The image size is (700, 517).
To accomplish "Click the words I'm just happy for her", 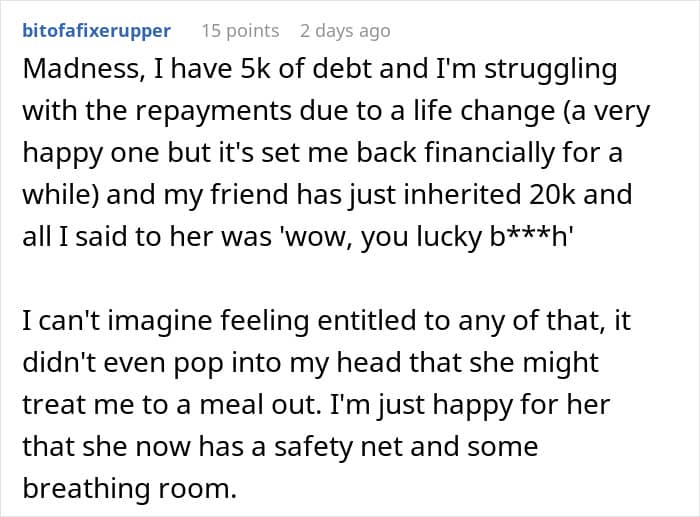I will click(x=470, y=404).
